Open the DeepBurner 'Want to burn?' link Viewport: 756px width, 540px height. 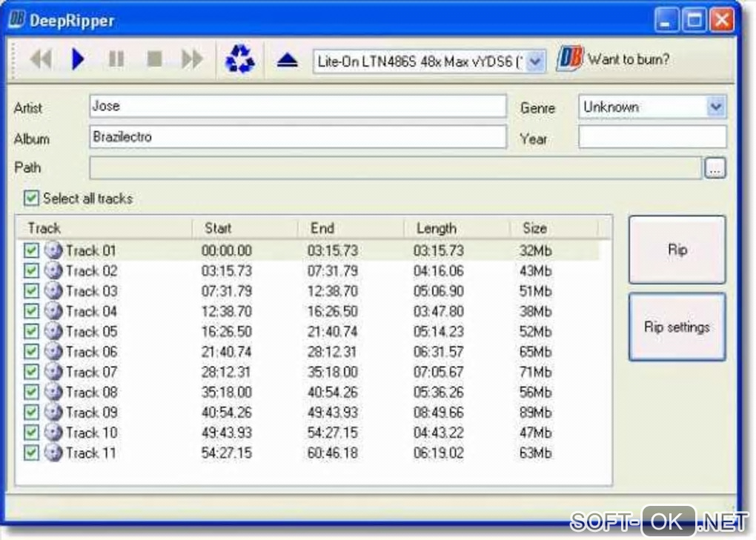pos(629,60)
